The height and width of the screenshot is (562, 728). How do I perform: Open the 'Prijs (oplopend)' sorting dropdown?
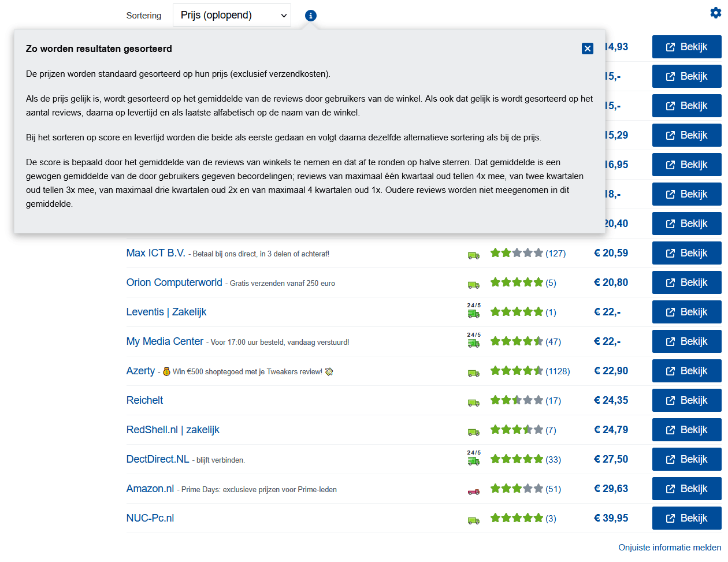tap(231, 14)
